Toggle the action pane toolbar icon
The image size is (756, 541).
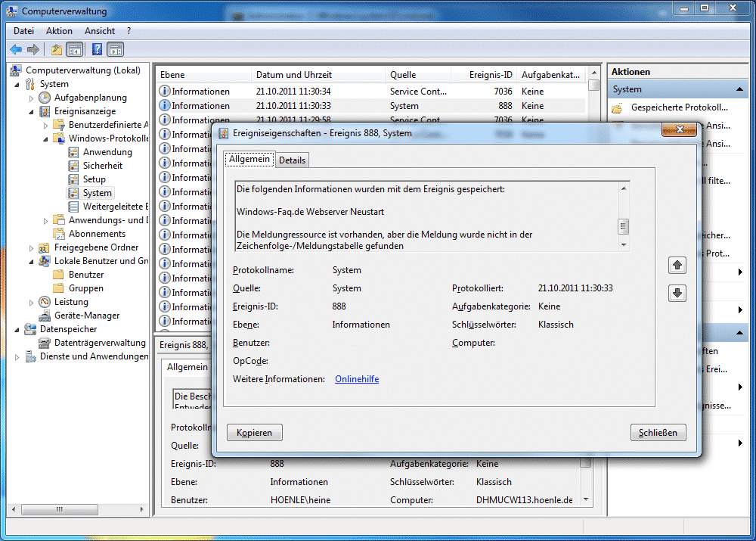pos(116,49)
